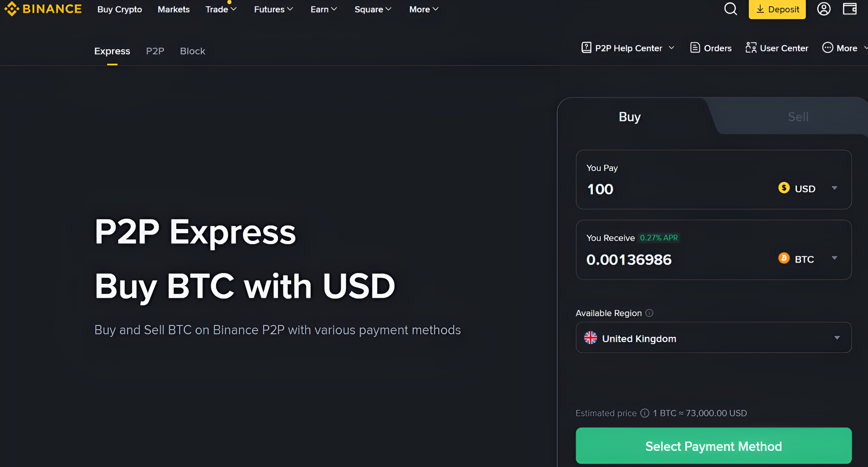The image size is (868, 467).
Task: Expand the United Kingdom region selector
Action: [712, 338]
